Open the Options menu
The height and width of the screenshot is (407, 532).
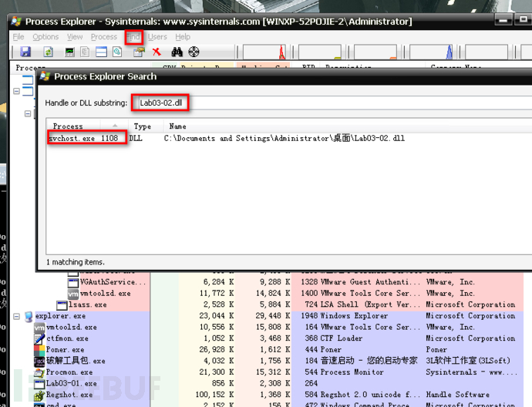[45, 37]
